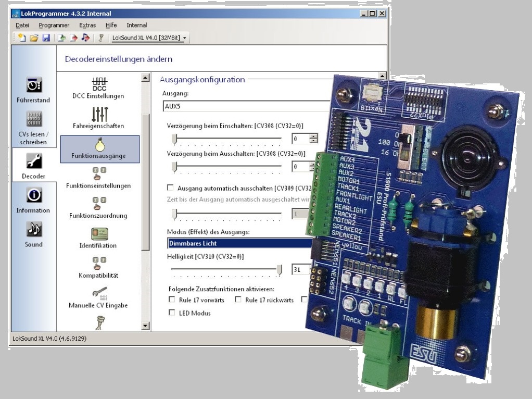Open the Programmer menu

click(x=54, y=25)
